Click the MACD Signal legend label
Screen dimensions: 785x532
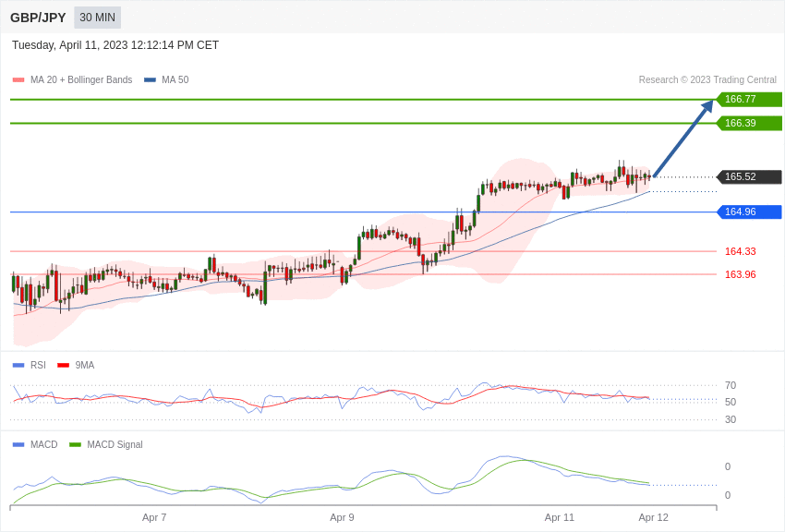click(115, 444)
